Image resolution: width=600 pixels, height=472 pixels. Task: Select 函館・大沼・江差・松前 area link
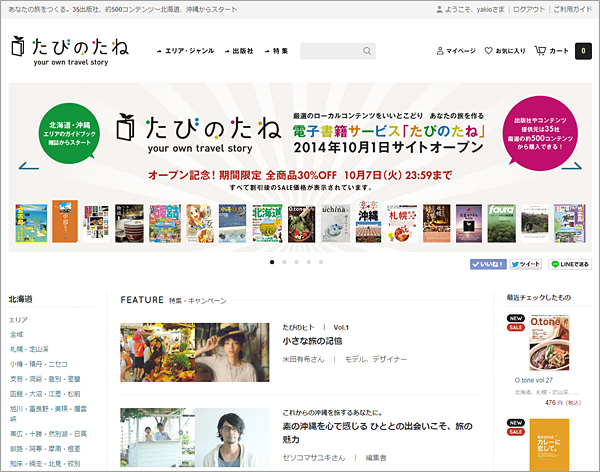45,394
